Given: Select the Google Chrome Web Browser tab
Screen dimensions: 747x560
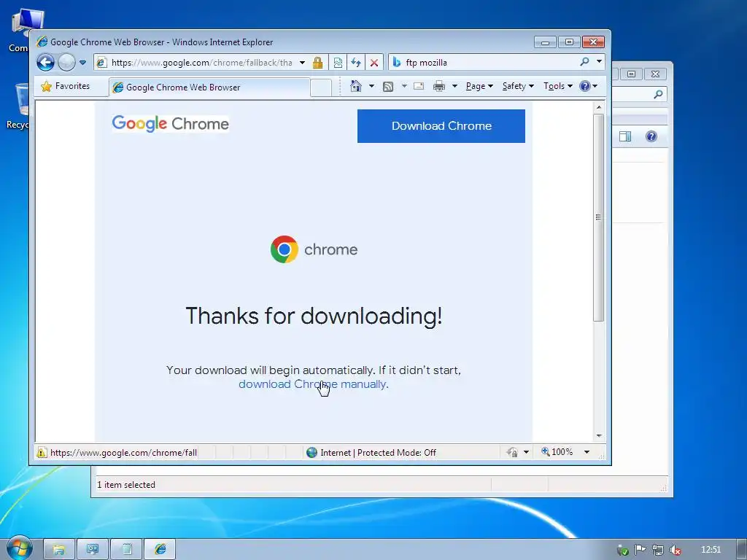Looking at the screenshot, I should [x=209, y=87].
